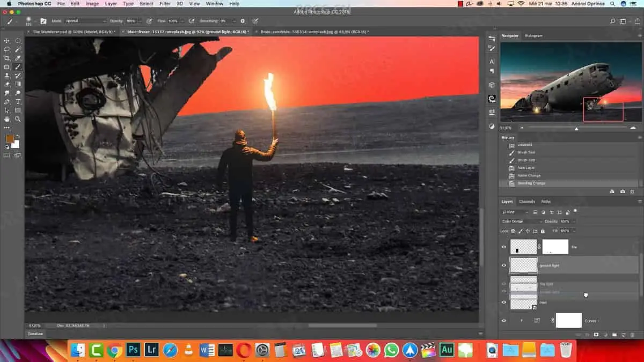
Task: Select the Eraser tool
Action: click(x=7, y=84)
